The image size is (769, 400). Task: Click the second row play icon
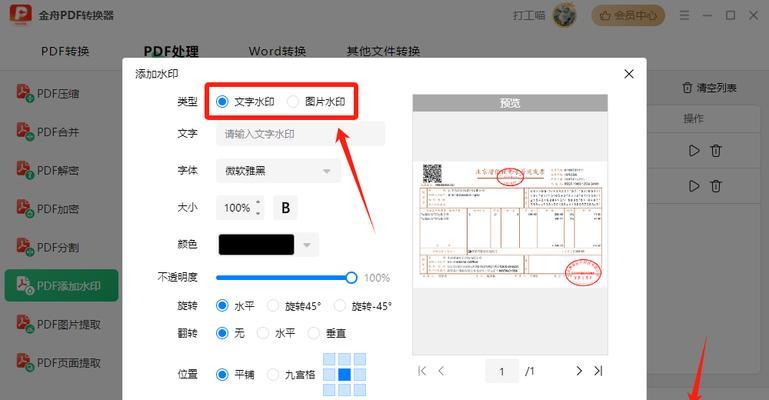(693, 186)
